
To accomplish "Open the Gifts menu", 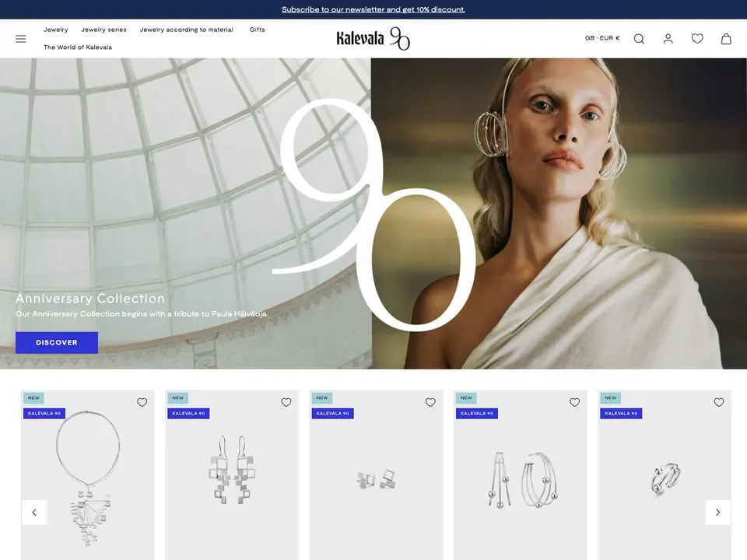I will click(x=258, y=30).
